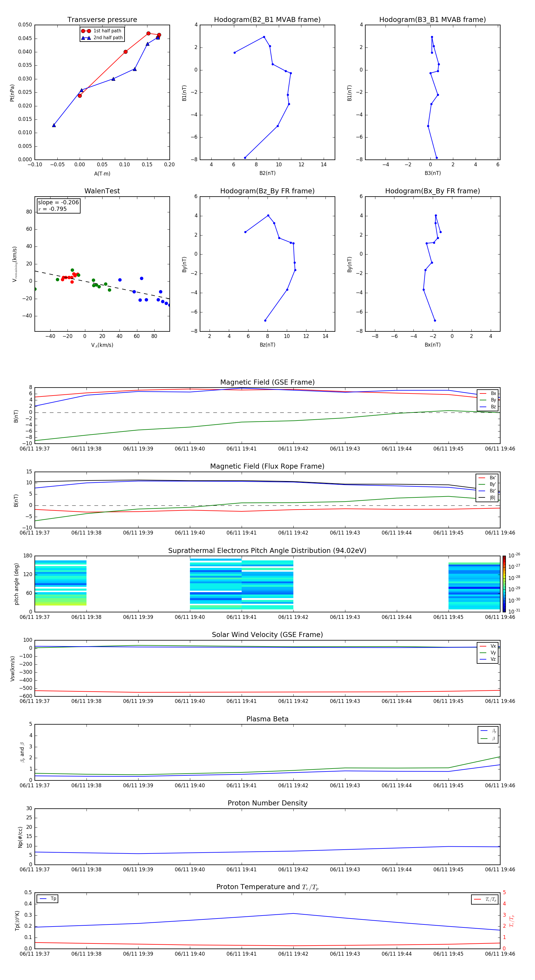Click the '10^-31' color bar label
This screenshot has width=535, height=980.
pos(514,611)
